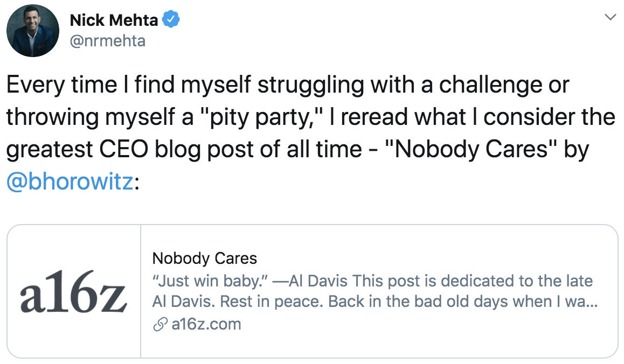Click "struggling with a challenge" tweet text

tap(400, 85)
